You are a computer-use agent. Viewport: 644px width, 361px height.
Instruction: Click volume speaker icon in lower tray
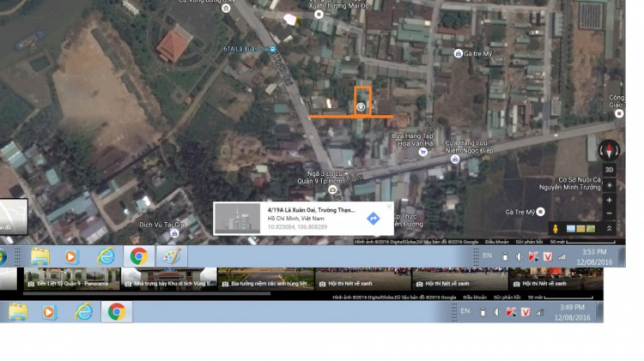496,313
